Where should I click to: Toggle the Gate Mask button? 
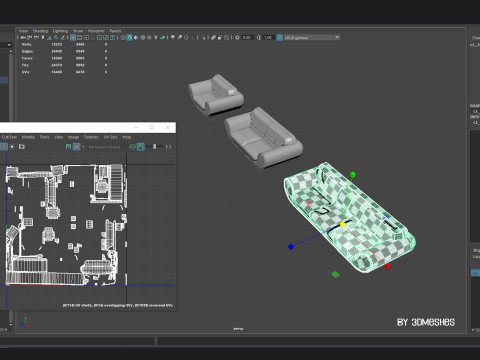[x=93, y=38]
